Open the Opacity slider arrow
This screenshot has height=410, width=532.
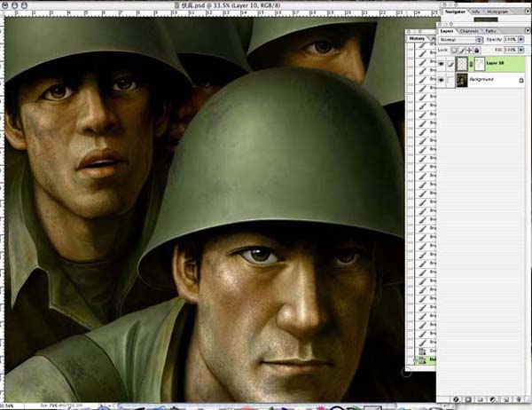(x=520, y=39)
